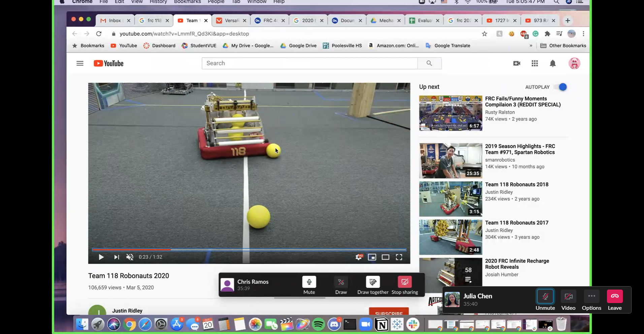Open the YouTube account avatar menu
644x334 pixels.
coord(574,63)
